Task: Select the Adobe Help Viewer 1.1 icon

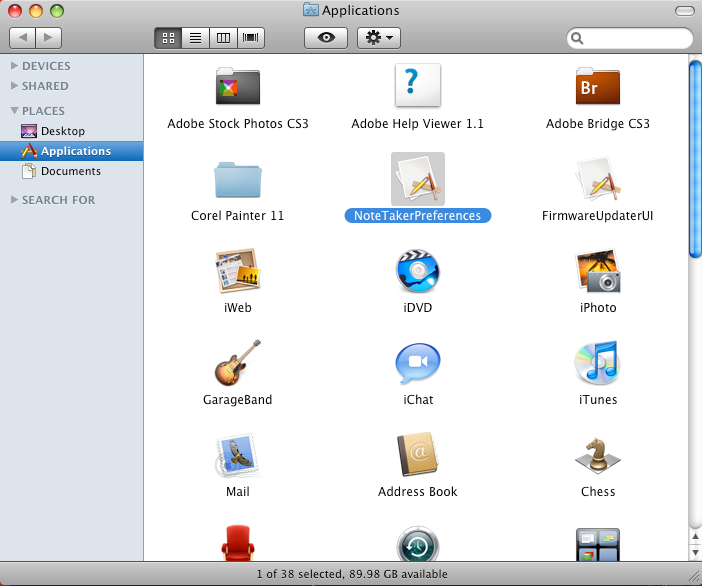Action: pyautogui.click(x=418, y=85)
